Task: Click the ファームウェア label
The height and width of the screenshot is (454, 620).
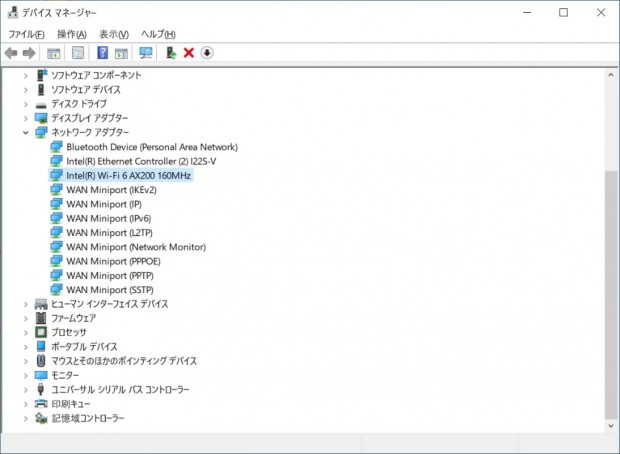Action: click(x=74, y=318)
